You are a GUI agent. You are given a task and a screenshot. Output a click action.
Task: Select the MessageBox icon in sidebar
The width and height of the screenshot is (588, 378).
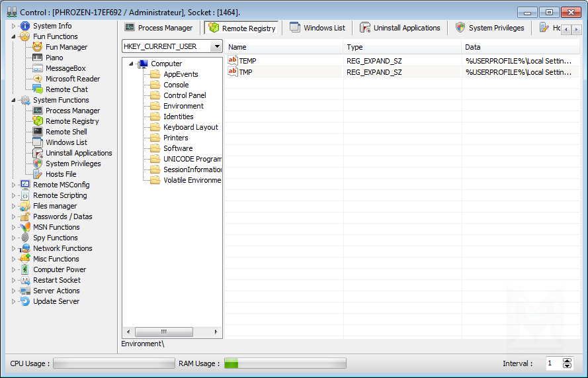[38, 68]
